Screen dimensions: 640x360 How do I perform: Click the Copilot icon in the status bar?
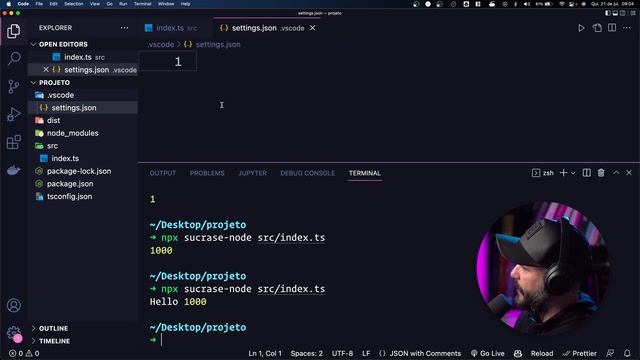[x=518, y=353]
